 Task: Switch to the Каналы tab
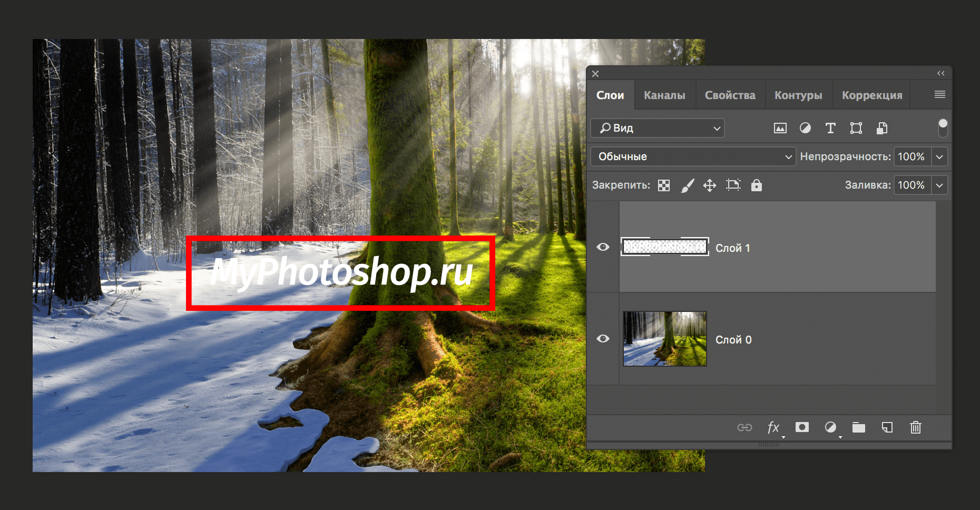[x=664, y=95]
